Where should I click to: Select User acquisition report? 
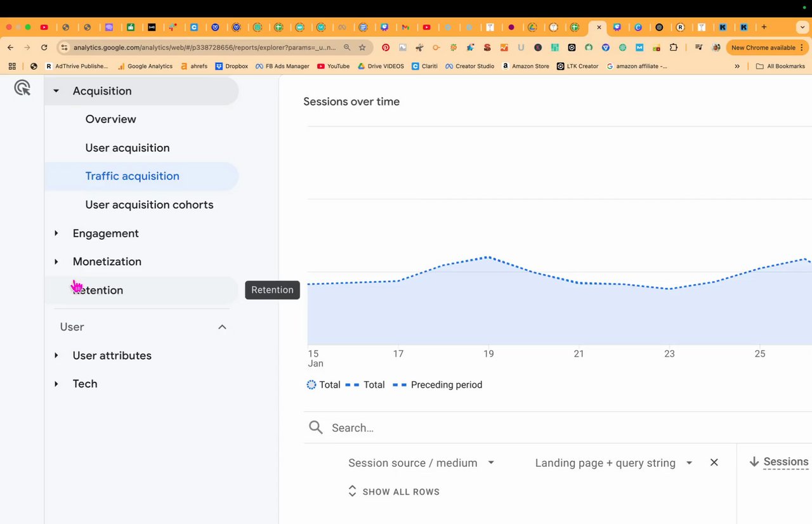point(128,148)
